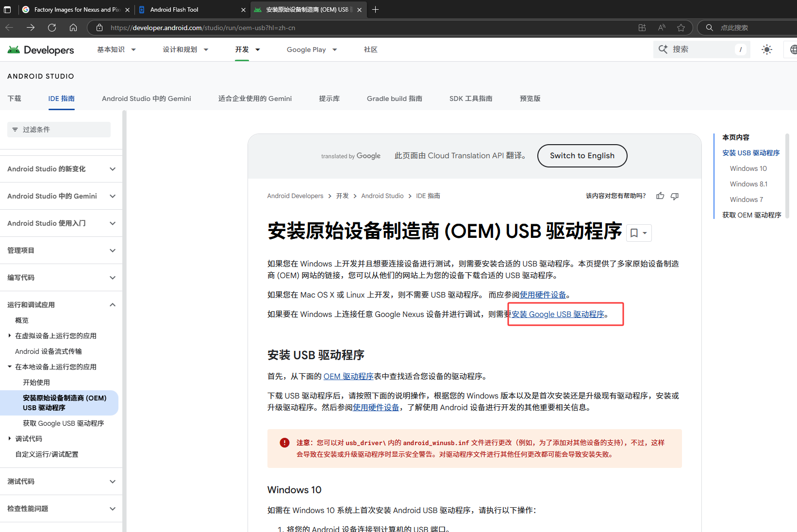Click the Android Developers logo

tap(41, 50)
